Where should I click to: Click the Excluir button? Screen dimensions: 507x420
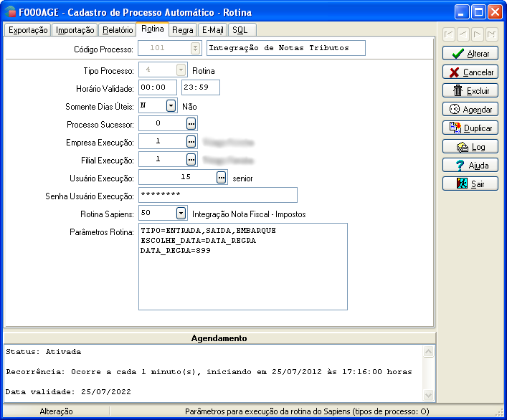click(470, 90)
